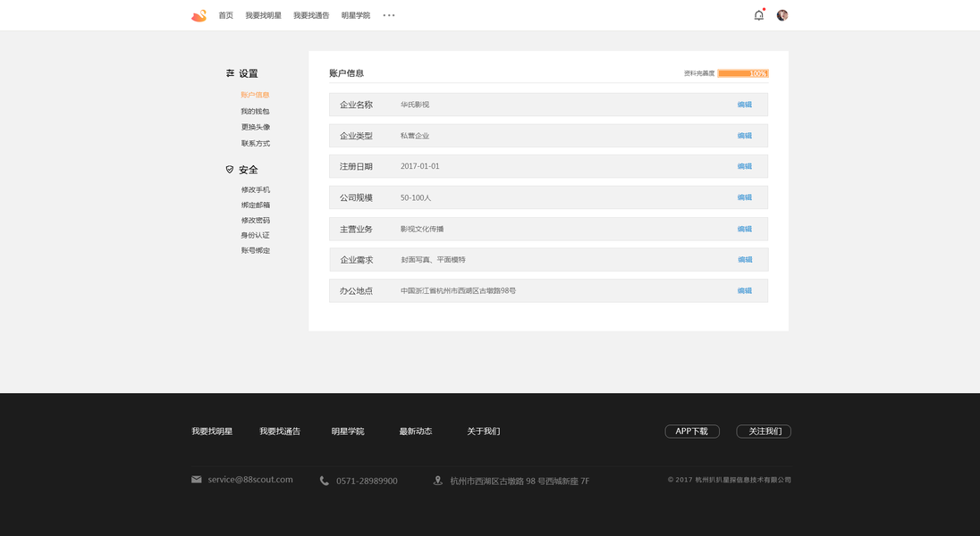The image size is (980, 536).
Task: Click the phone number 0571-28989900
Action: pos(367,481)
